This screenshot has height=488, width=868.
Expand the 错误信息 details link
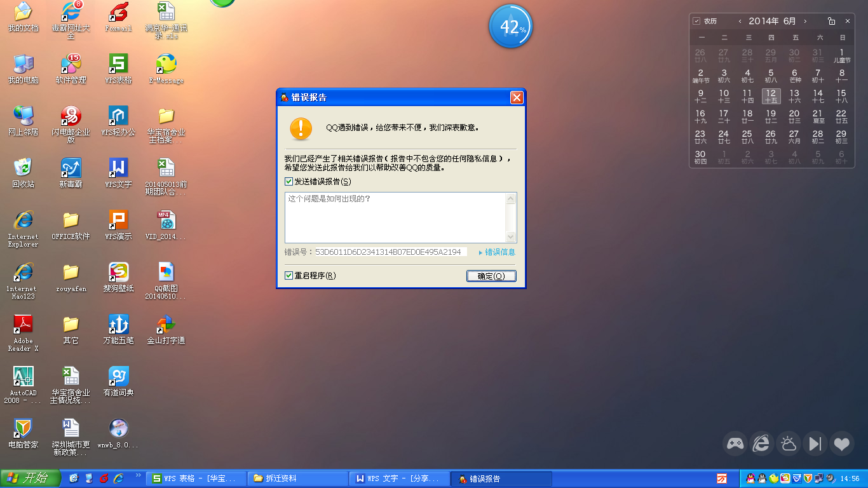point(497,252)
